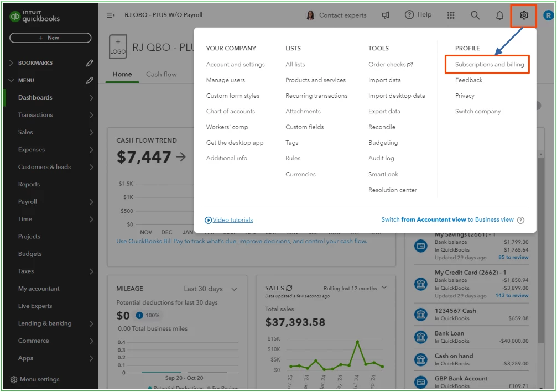Click the New button
Screen dimensions: 557x392
click(50, 38)
